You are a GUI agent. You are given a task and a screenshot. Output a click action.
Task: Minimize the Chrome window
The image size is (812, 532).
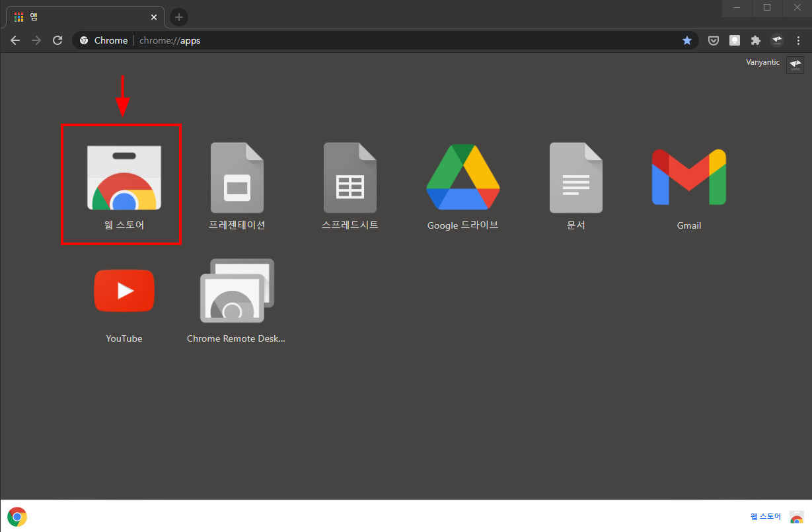coord(737,7)
